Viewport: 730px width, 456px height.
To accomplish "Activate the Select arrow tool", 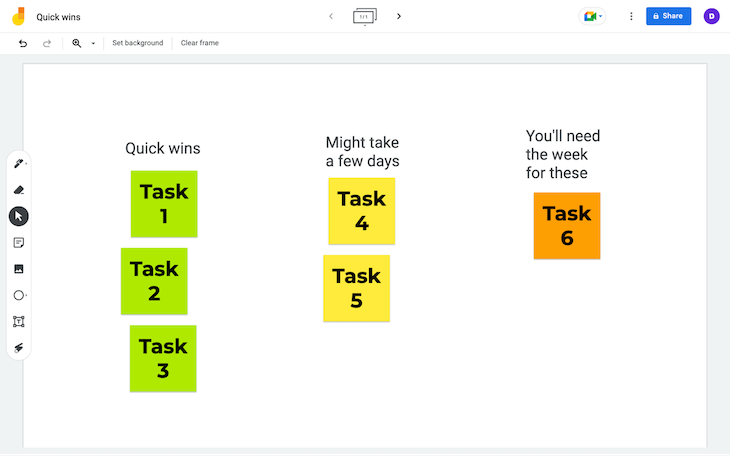I will pyautogui.click(x=19, y=217).
